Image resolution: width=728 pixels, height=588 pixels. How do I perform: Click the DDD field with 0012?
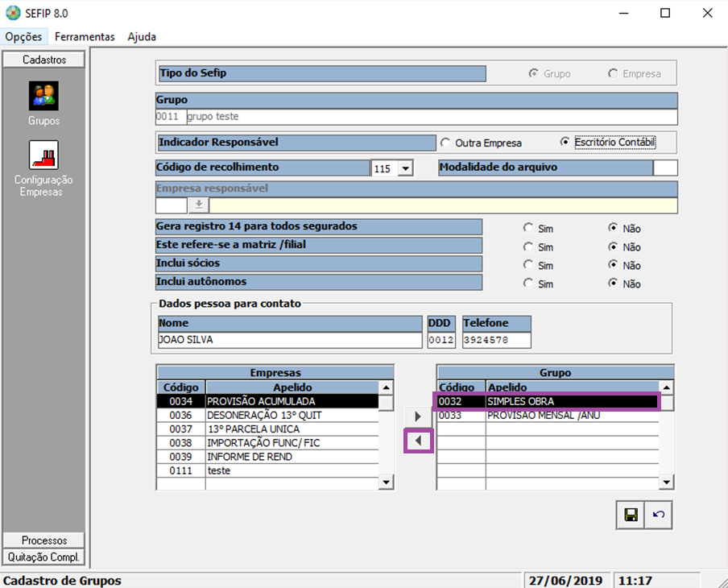click(x=441, y=340)
